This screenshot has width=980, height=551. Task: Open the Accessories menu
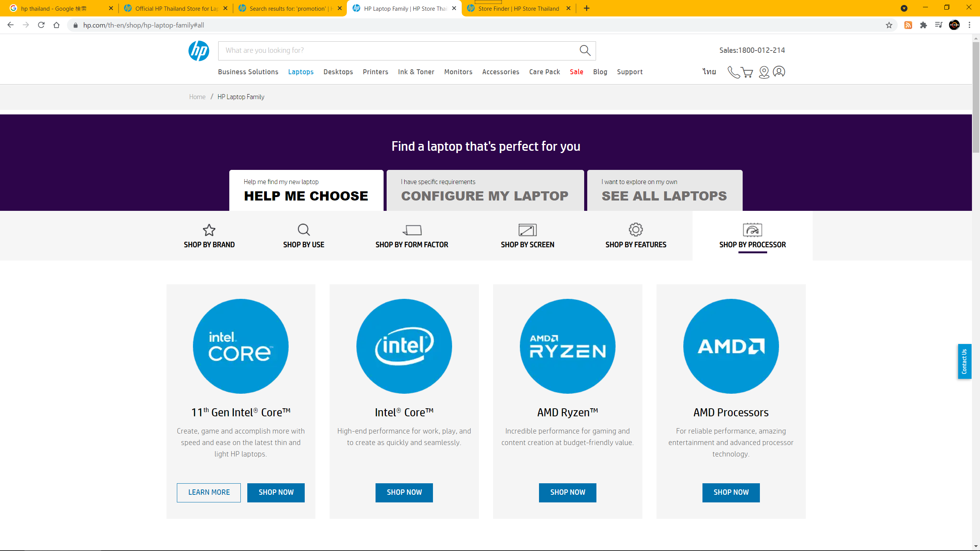pos(501,72)
